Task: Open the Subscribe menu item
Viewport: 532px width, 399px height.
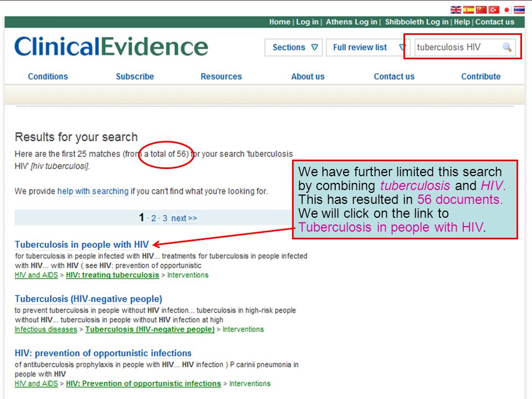Action: [135, 76]
